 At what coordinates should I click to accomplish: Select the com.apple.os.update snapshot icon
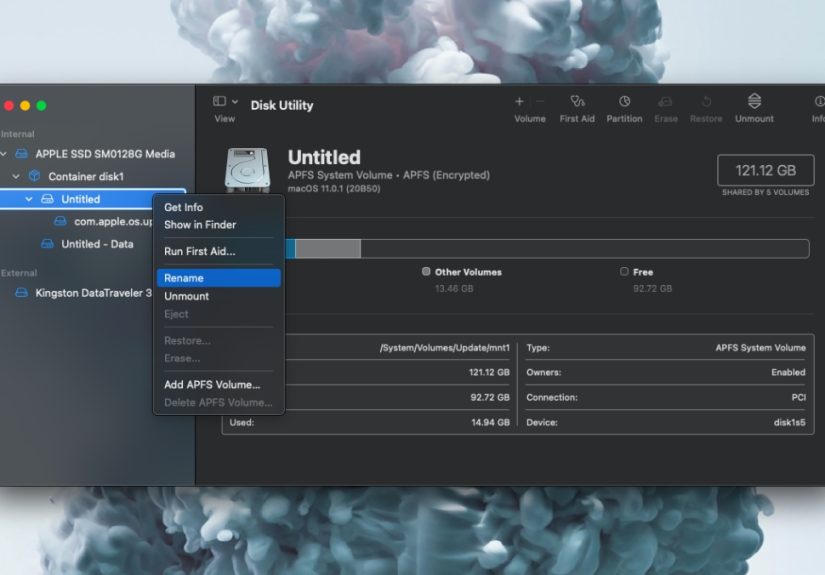61,221
